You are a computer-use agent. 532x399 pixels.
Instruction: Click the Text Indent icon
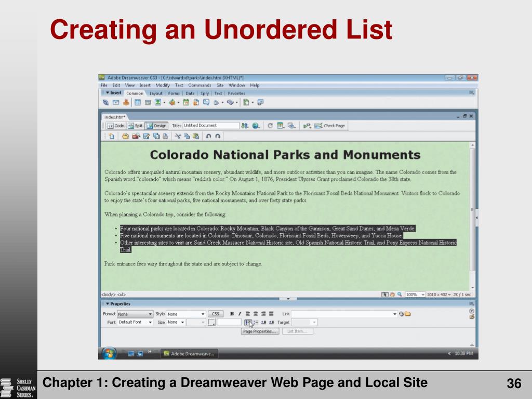coord(271,322)
